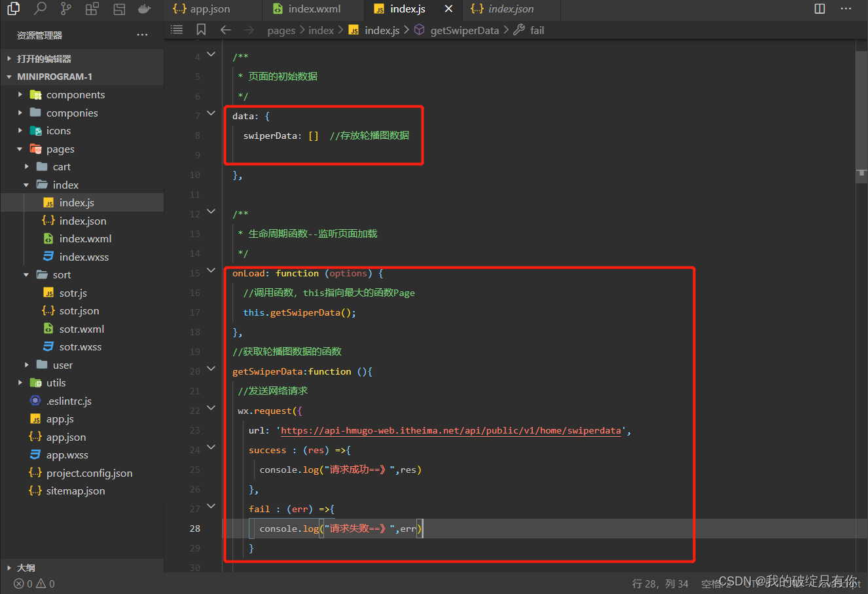Open app.js file
The image size is (868, 594).
click(82, 419)
